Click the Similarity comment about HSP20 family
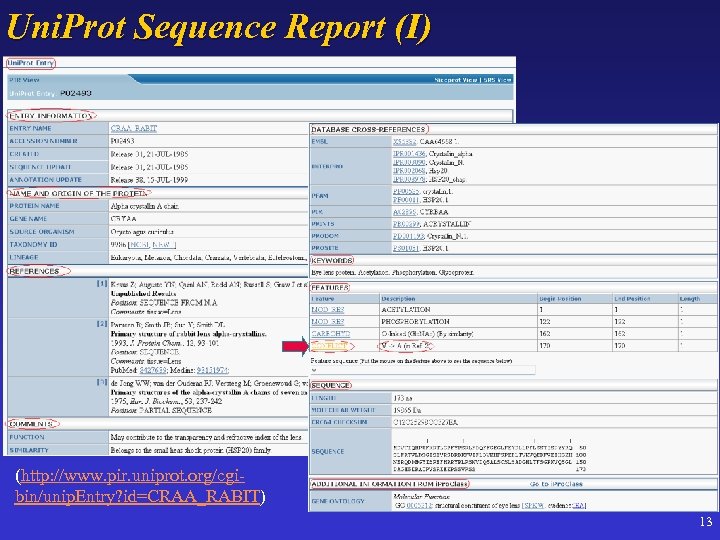Screen dimensions: 720x540 (191, 450)
